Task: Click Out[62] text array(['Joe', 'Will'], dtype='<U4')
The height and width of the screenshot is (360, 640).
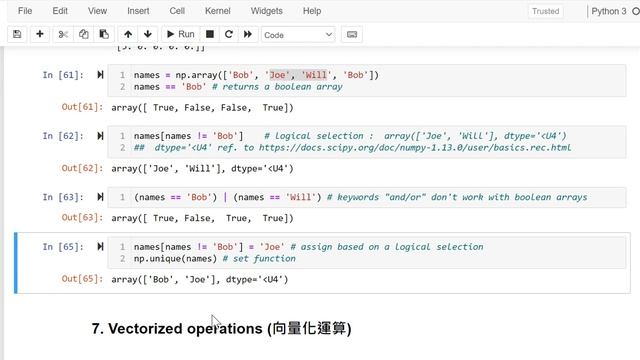Action: click(x=202, y=169)
